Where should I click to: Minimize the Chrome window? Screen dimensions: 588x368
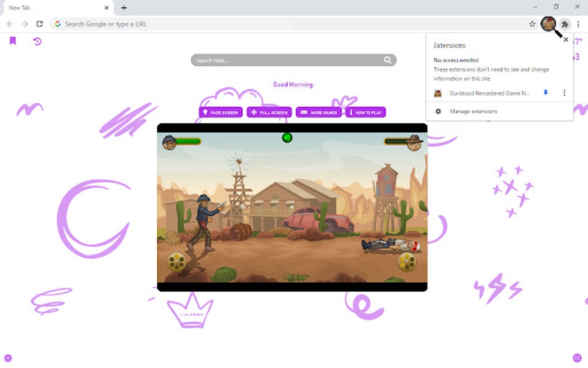tap(535, 7)
